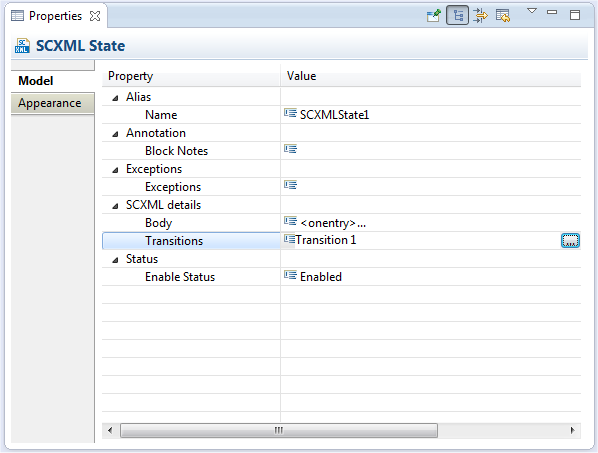
Task: Toggle Show Advanced Properties icon
Action: tap(480, 16)
